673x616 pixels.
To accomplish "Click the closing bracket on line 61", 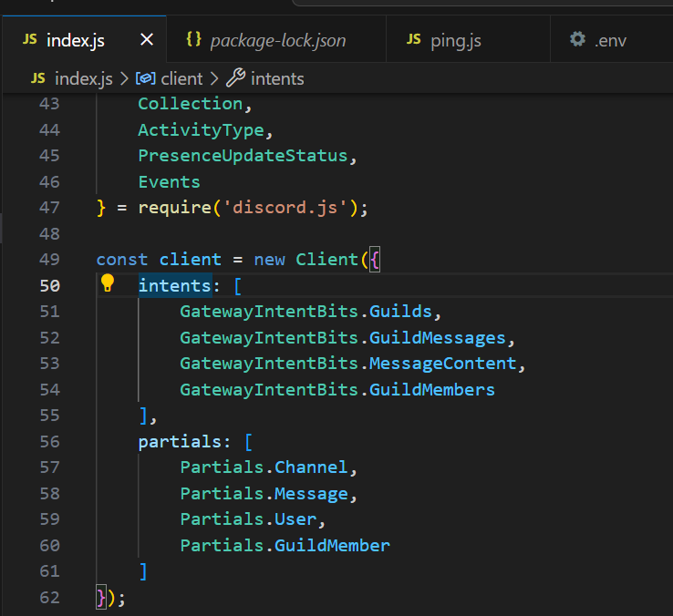I will (143, 572).
